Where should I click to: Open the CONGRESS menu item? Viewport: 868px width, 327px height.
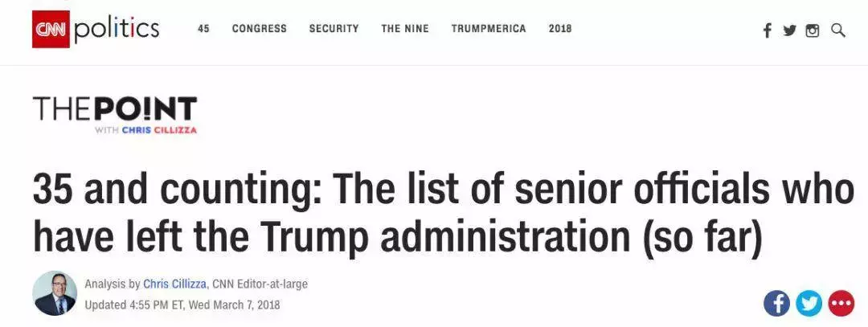click(259, 29)
